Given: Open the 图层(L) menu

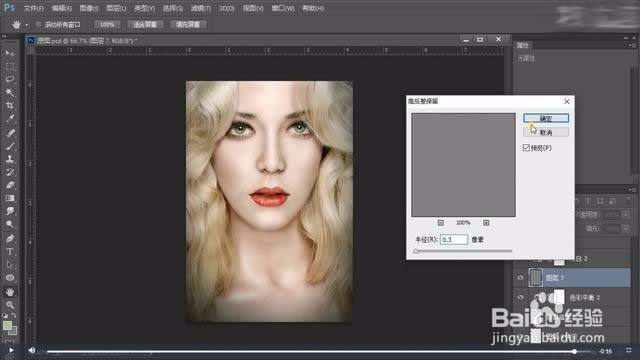Looking at the screenshot, I should (116, 8).
